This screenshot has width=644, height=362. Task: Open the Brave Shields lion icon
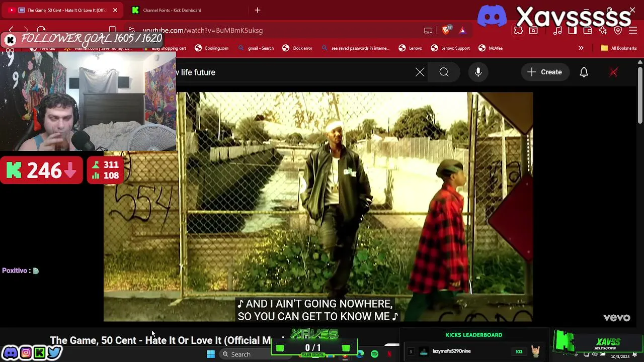click(446, 30)
